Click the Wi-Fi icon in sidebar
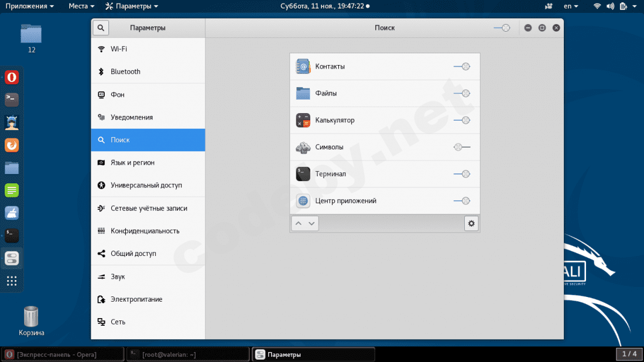Image resolution: width=644 pixels, height=362 pixels. click(101, 49)
